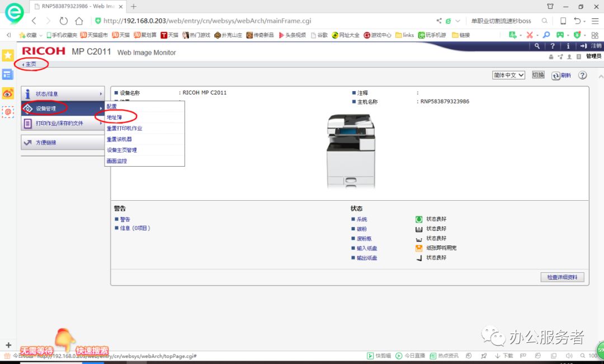Open the 方便链接 side panel item
This screenshot has width=604, height=364.
63,143
